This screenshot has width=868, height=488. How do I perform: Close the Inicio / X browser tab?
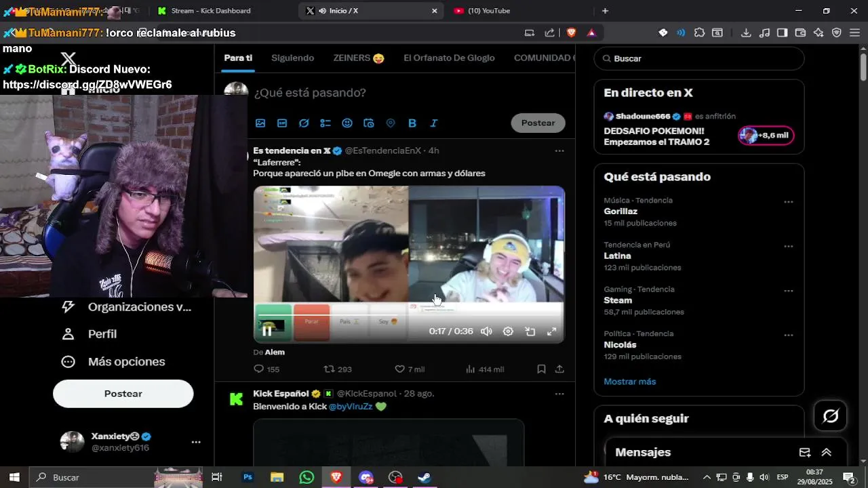[x=435, y=11]
